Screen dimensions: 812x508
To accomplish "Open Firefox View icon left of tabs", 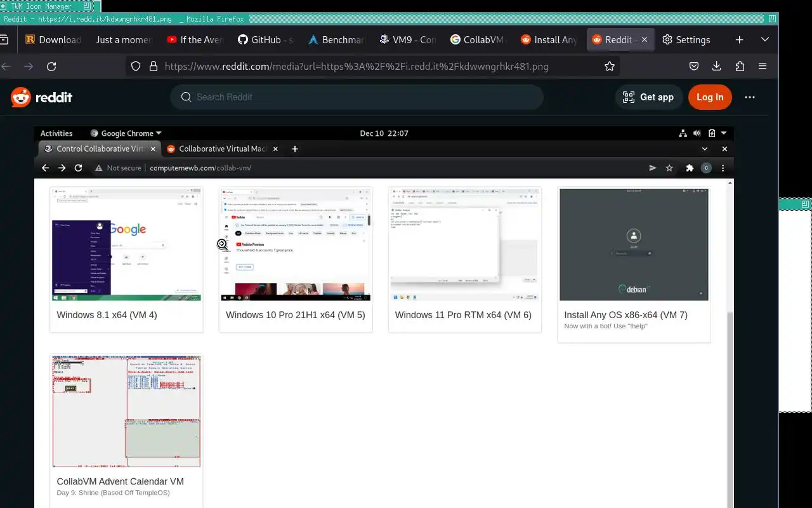I will 4,39.
